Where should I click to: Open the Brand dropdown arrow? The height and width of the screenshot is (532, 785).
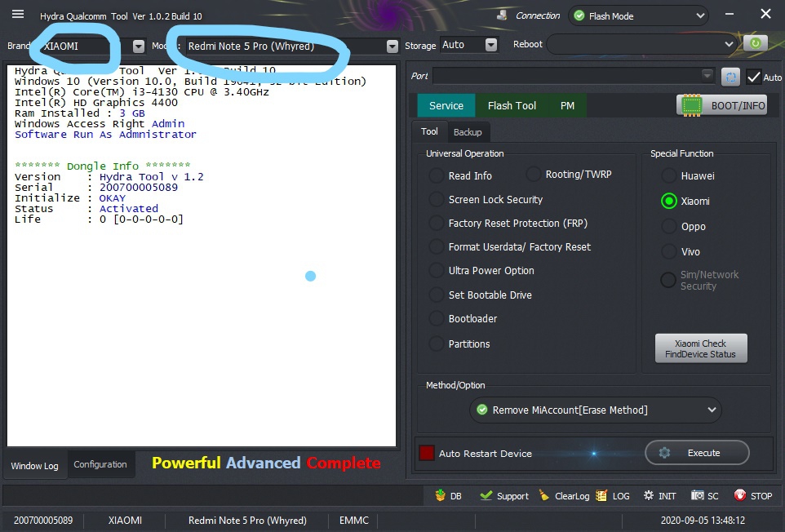[x=139, y=46]
